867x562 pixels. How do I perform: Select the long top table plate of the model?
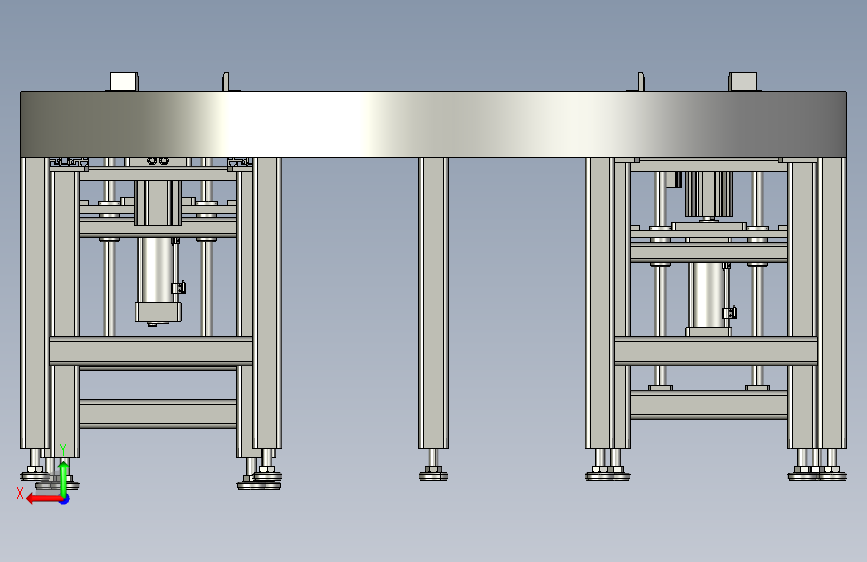[x=434, y=124]
